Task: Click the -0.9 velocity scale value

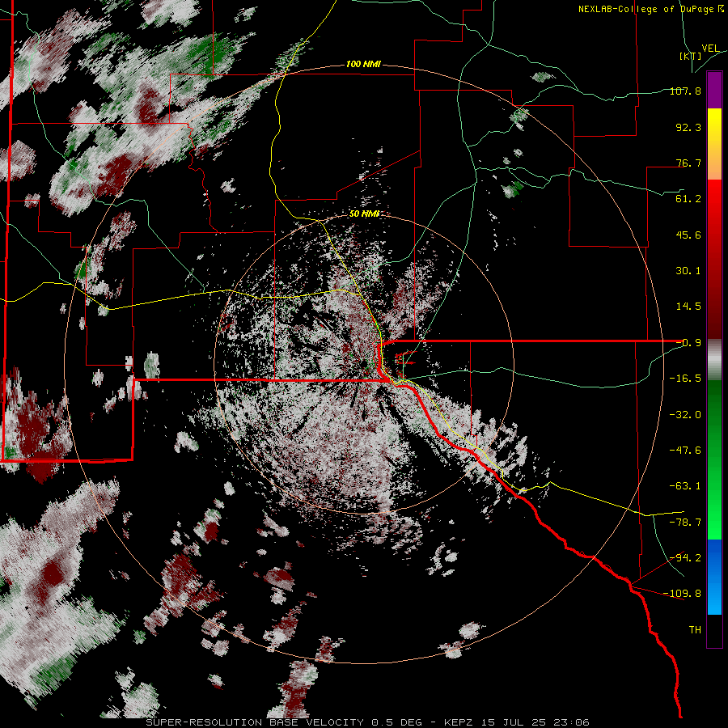Action: [688, 343]
